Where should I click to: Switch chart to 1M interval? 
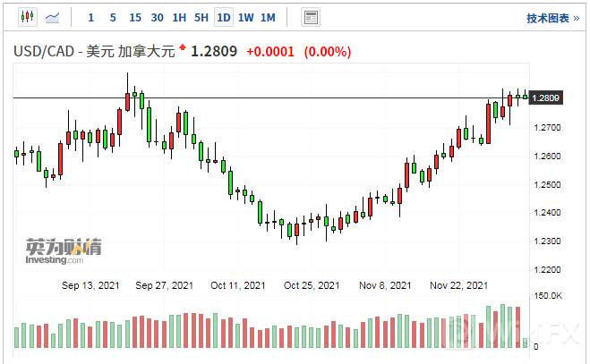click(x=267, y=17)
